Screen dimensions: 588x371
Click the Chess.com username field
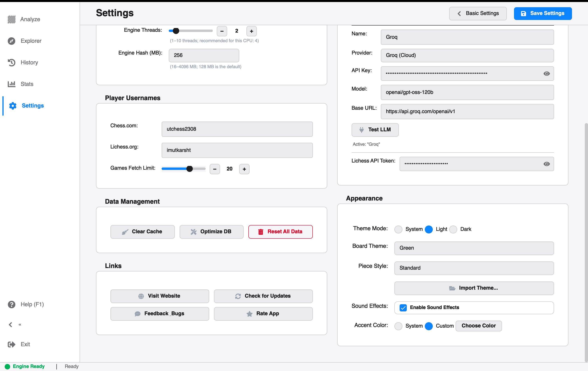click(237, 129)
